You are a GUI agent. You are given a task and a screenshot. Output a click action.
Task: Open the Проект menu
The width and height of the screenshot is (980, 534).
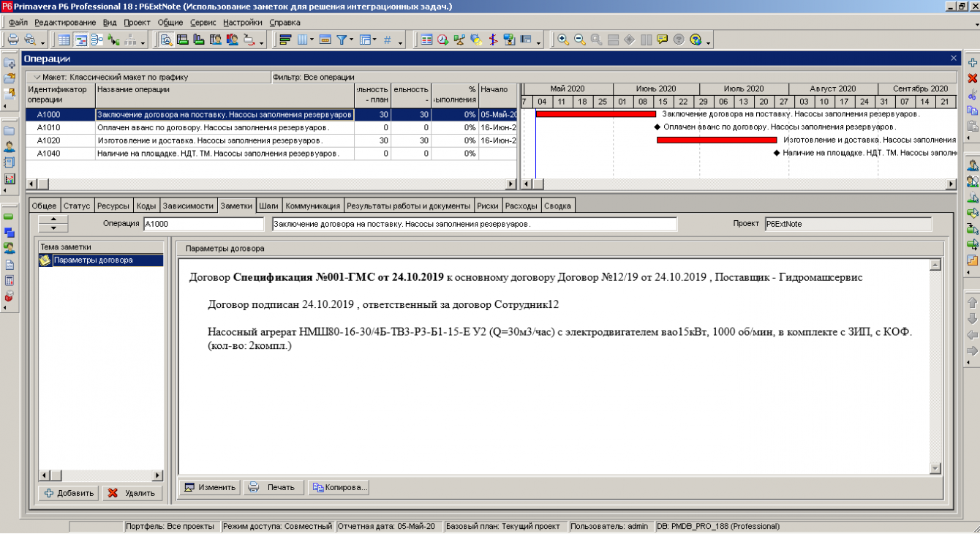137,23
